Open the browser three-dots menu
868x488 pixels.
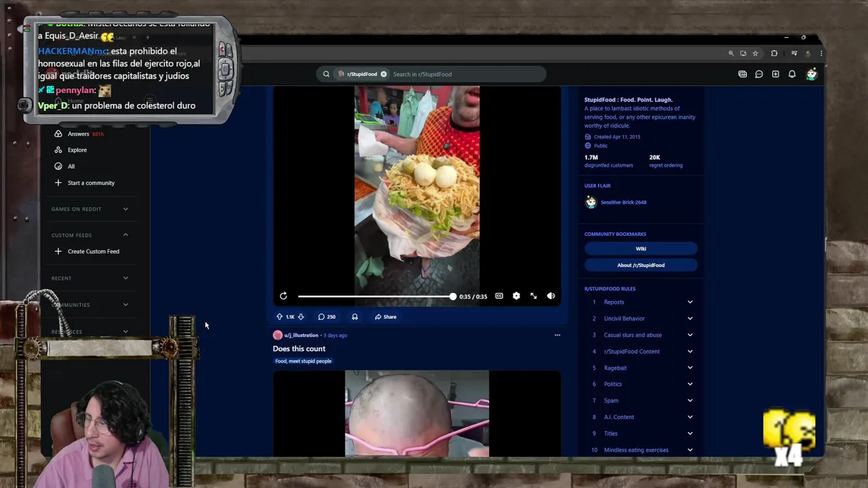(x=821, y=53)
